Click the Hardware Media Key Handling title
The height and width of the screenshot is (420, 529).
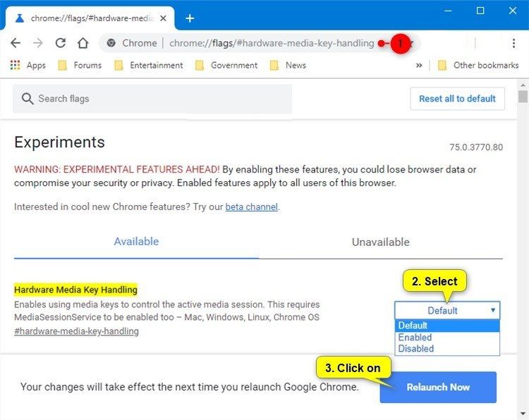76,290
